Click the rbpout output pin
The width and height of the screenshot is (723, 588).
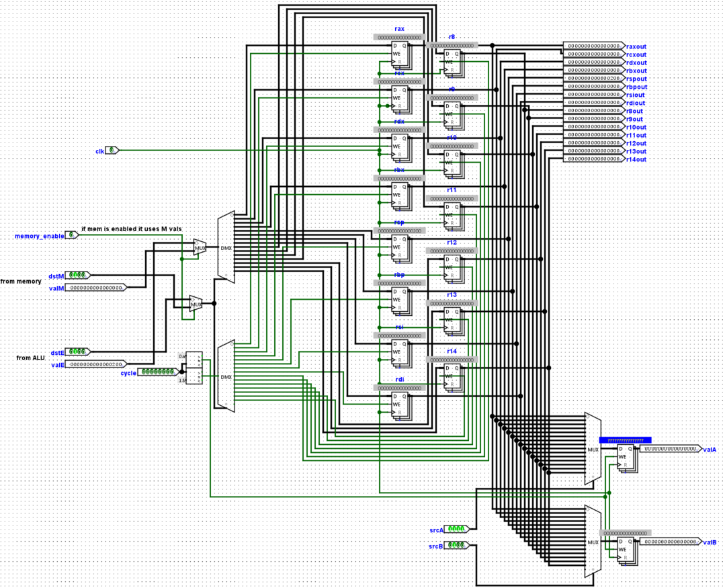[594, 86]
